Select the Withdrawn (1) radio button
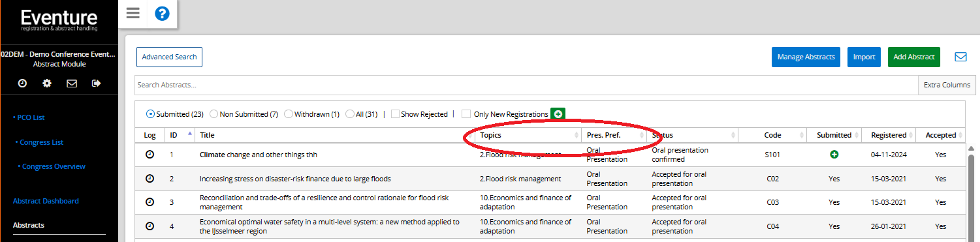 click(x=289, y=113)
